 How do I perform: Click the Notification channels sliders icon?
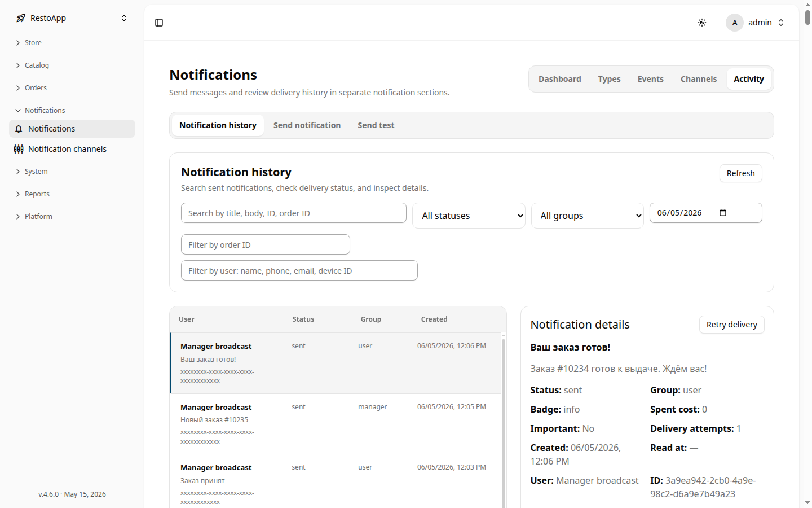19,149
